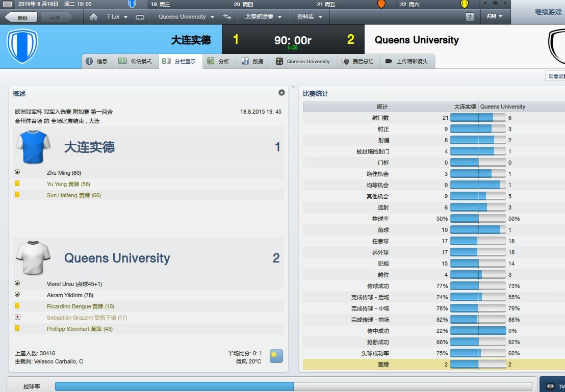Click the home icon in navigation bar

coord(93,17)
